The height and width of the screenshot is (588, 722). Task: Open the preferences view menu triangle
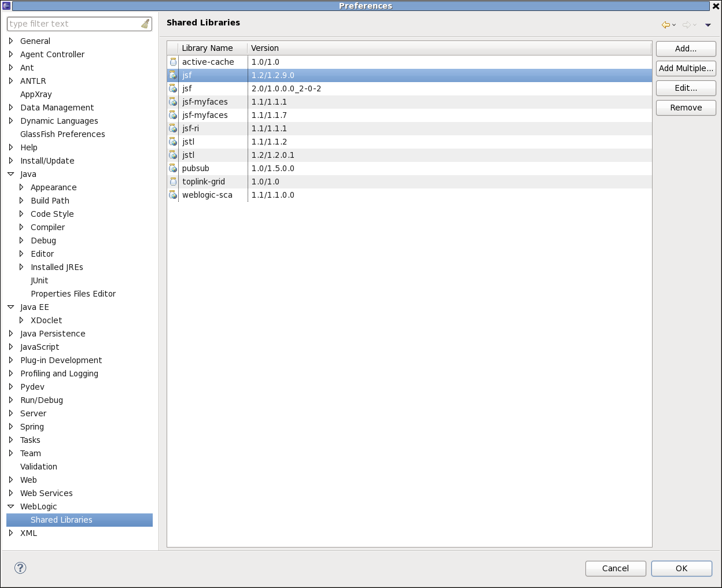coord(708,25)
